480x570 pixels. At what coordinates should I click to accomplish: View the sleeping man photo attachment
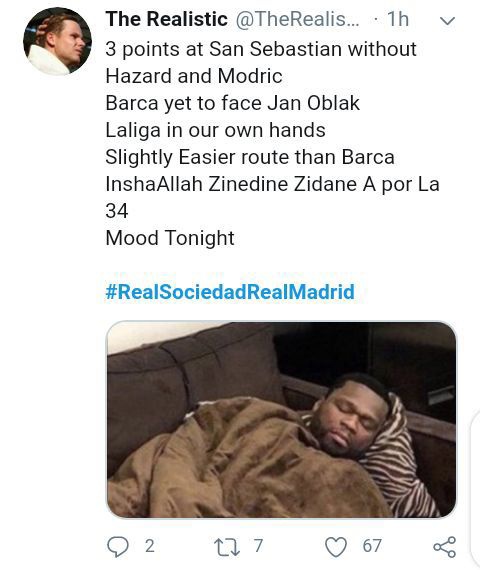click(281, 420)
